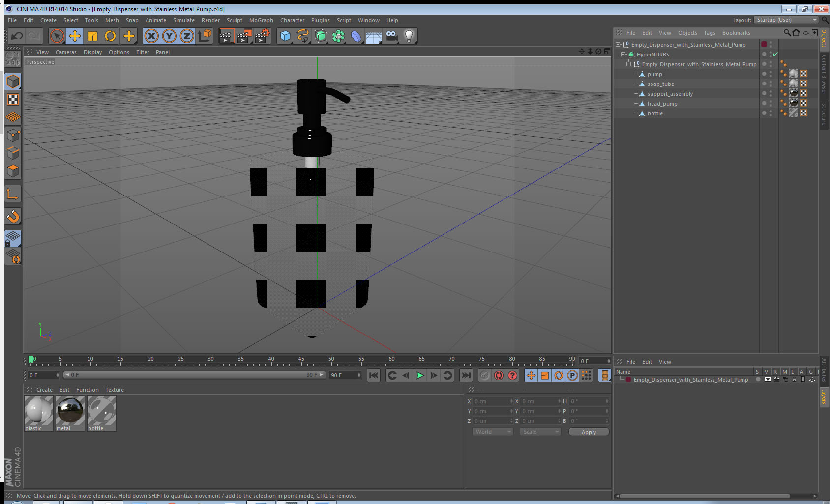The height and width of the screenshot is (504, 830).
Task: Select the Live Selection tool
Action: pos(57,36)
